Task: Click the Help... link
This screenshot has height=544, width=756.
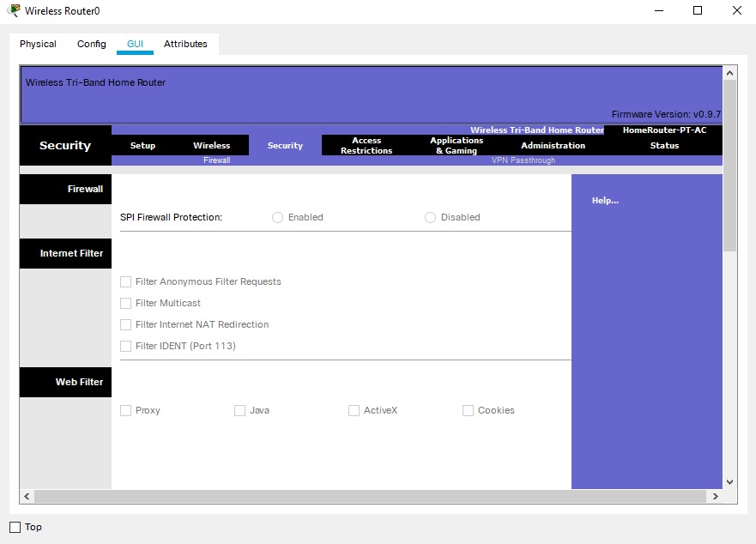Action: coord(605,201)
